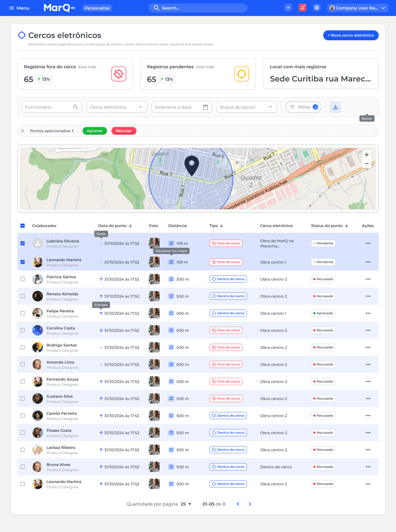The width and height of the screenshot is (396, 532).
Task: Uncheck Leonardo Martins Obra centro 1 checkbox
Action: click(x=23, y=262)
